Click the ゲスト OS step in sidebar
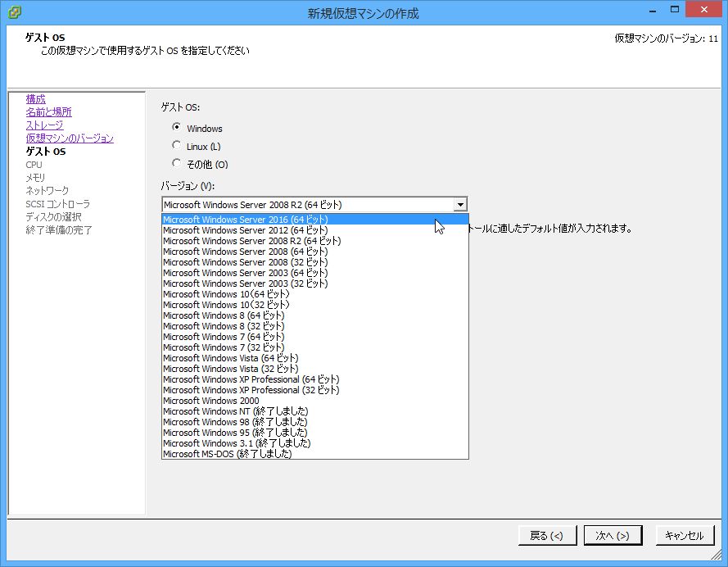The height and width of the screenshot is (567, 728). pos(46,152)
